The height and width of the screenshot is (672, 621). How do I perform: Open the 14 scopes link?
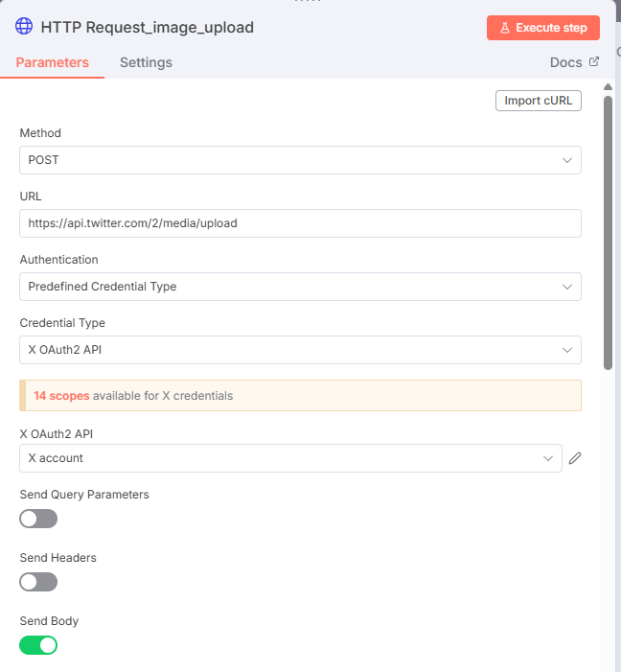point(60,395)
